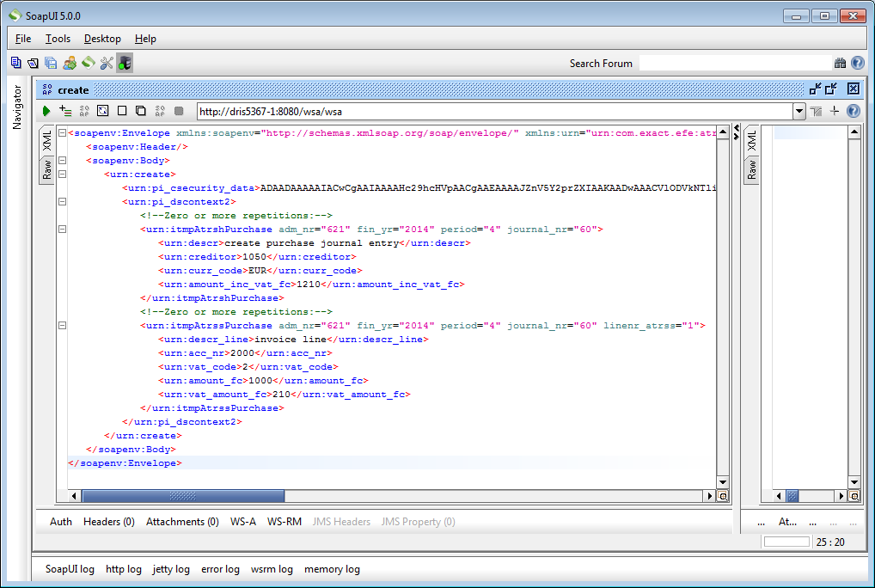The height and width of the screenshot is (588, 875).
Task: Click the request editor search magnifier icon
Action: 723,496
